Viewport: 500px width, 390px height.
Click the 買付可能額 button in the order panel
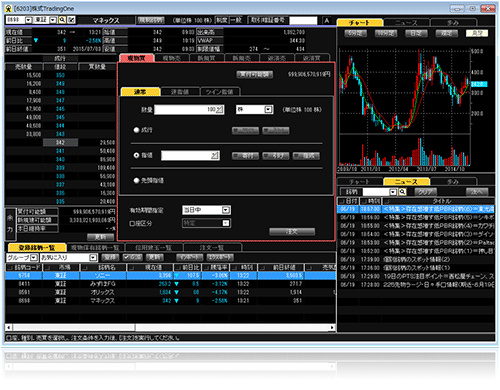click(255, 74)
